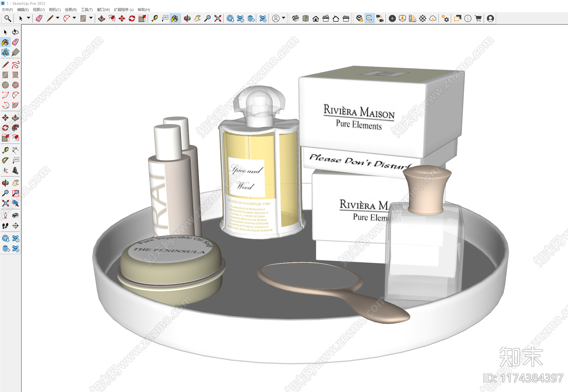Click the Sandbox checkered icon
This screenshot has width=568, height=392.
coord(423,18)
